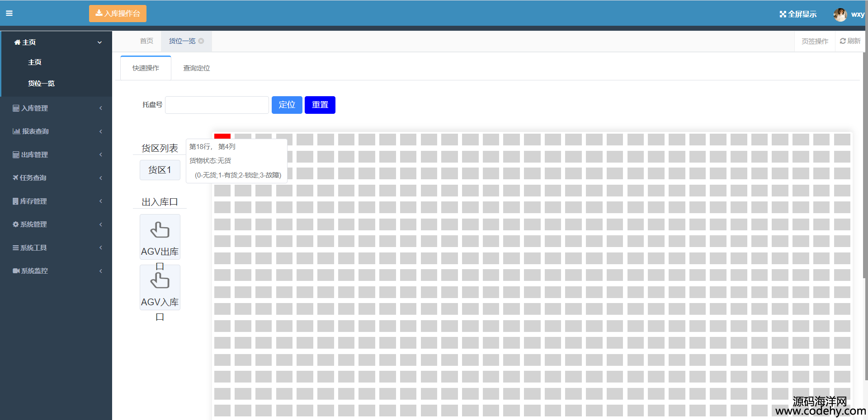Click the 重置 reset button
The width and height of the screenshot is (868, 420).
coord(320,105)
